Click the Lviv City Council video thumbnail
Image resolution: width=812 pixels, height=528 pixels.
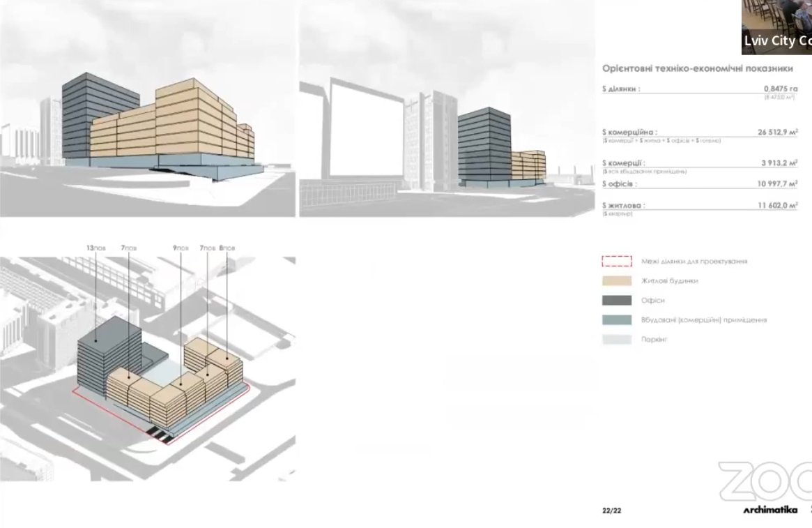776,27
